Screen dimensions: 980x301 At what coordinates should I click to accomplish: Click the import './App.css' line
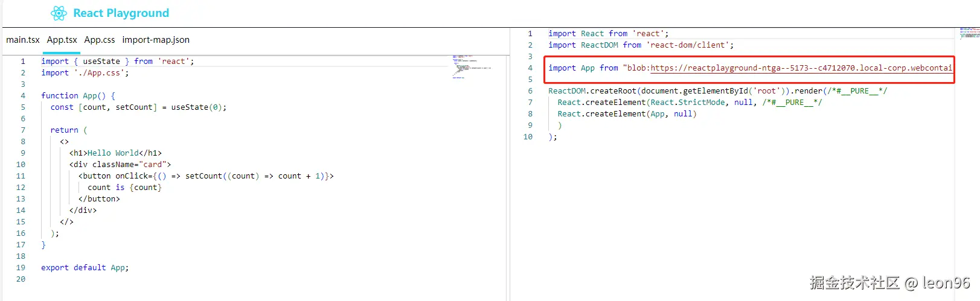85,73
